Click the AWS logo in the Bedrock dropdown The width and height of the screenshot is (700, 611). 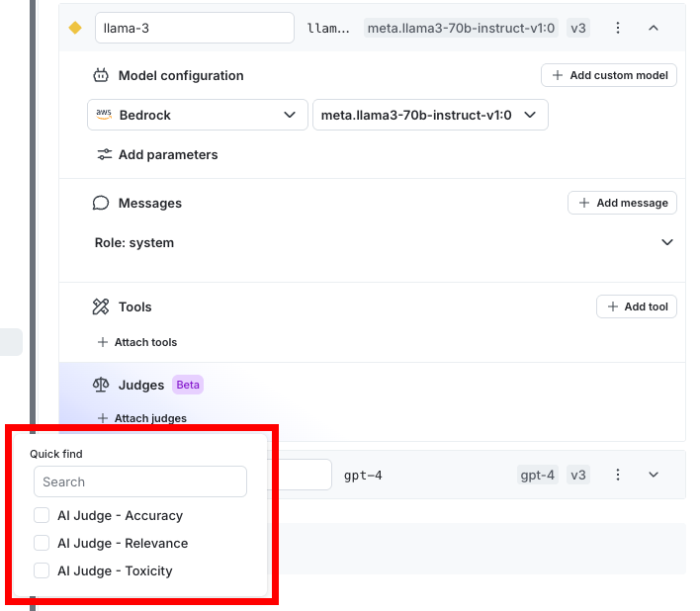pos(104,115)
